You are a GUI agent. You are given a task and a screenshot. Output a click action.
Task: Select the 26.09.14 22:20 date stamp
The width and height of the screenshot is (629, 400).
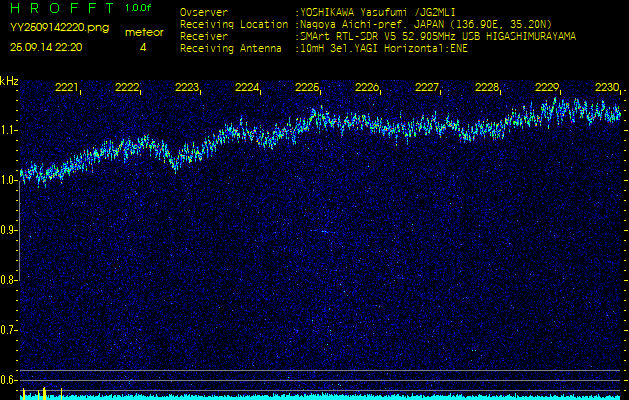[46, 47]
